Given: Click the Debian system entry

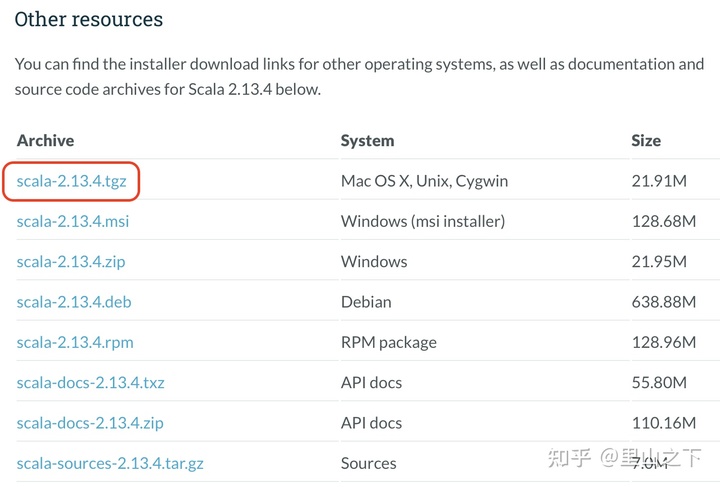Looking at the screenshot, I should point(366,302).
